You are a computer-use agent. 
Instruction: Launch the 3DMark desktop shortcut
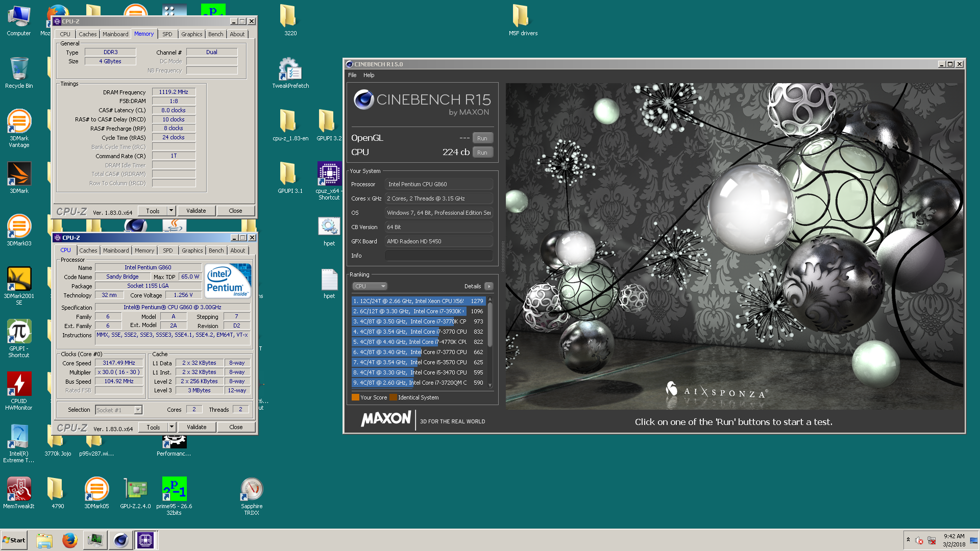click(19, 178)
